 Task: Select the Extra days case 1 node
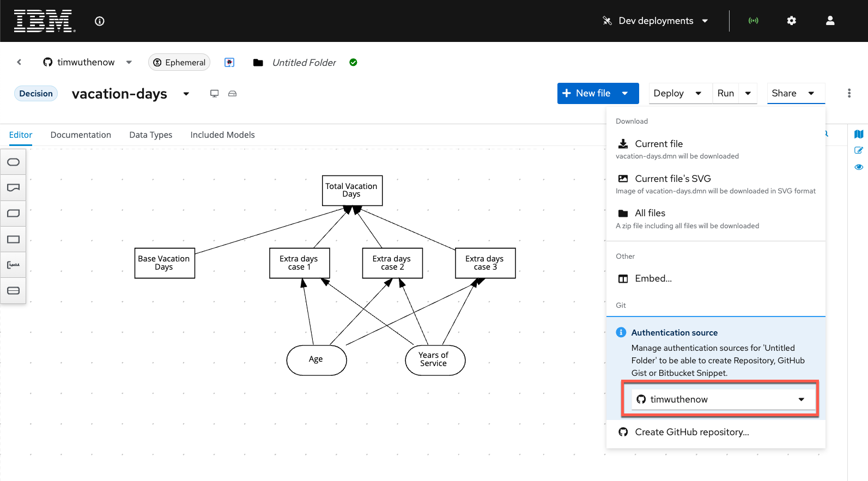(x=300, y=263)
